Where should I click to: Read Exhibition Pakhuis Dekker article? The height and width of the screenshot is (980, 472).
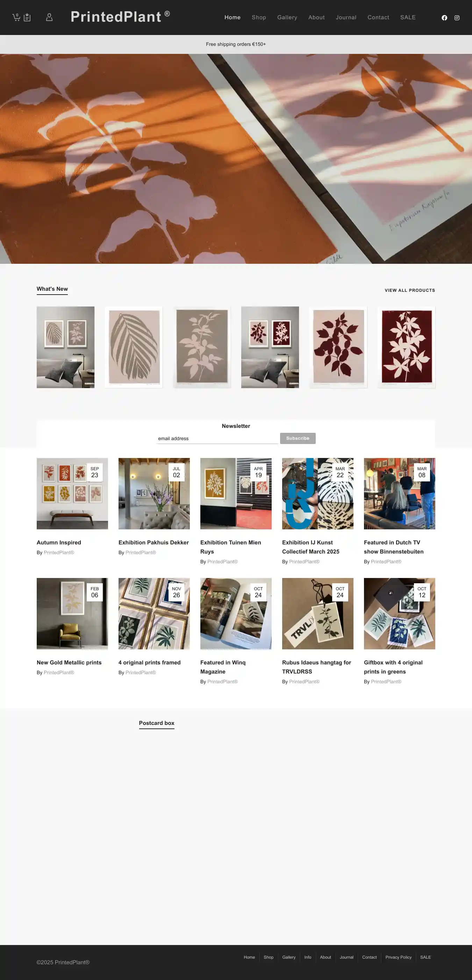pyautogui.click(x=153, y=543)
